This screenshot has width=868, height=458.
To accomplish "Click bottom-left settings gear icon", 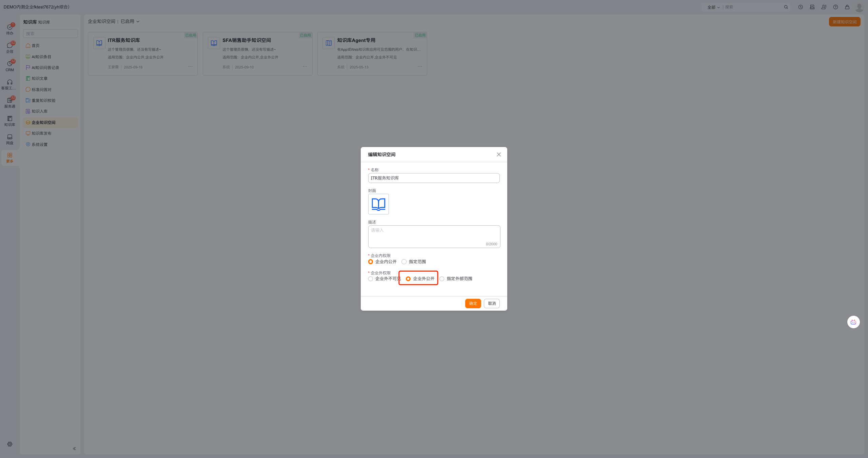I will [10, 444].
